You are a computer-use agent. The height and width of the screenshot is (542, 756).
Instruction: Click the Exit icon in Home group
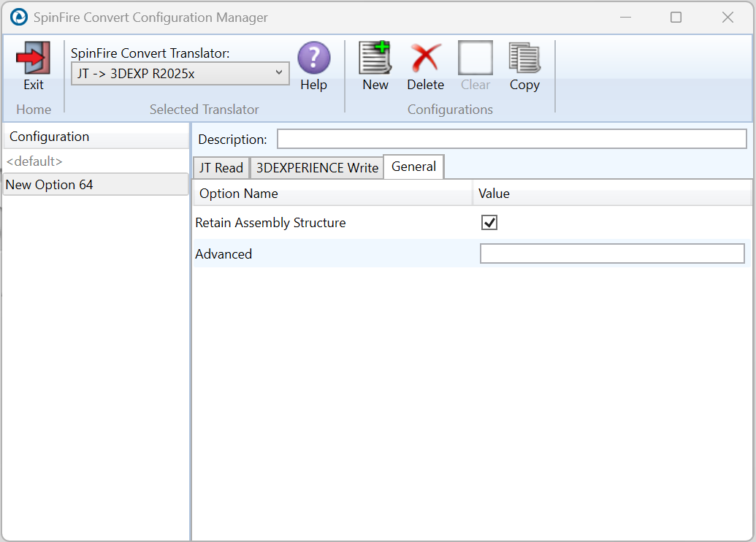34,58
